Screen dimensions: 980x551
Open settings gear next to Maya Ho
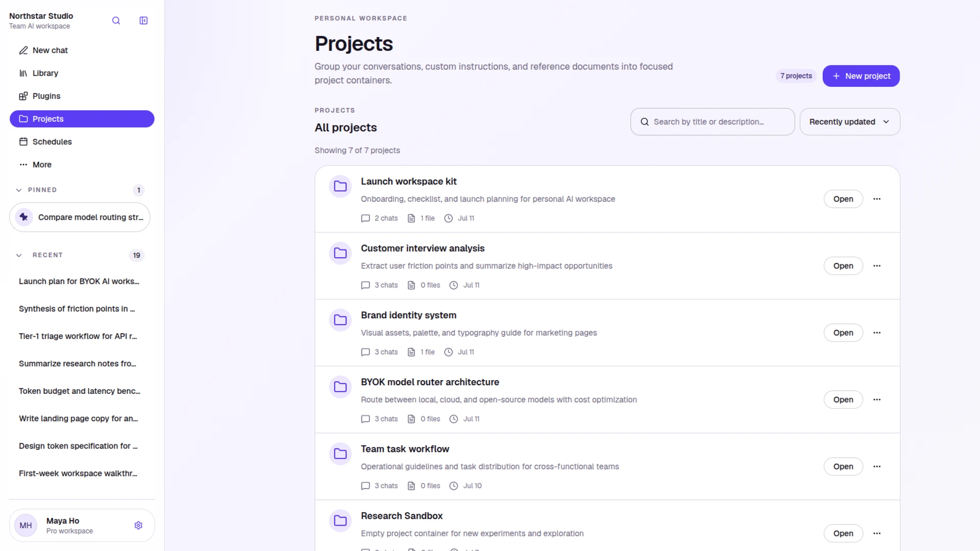(x=138, y=525)
